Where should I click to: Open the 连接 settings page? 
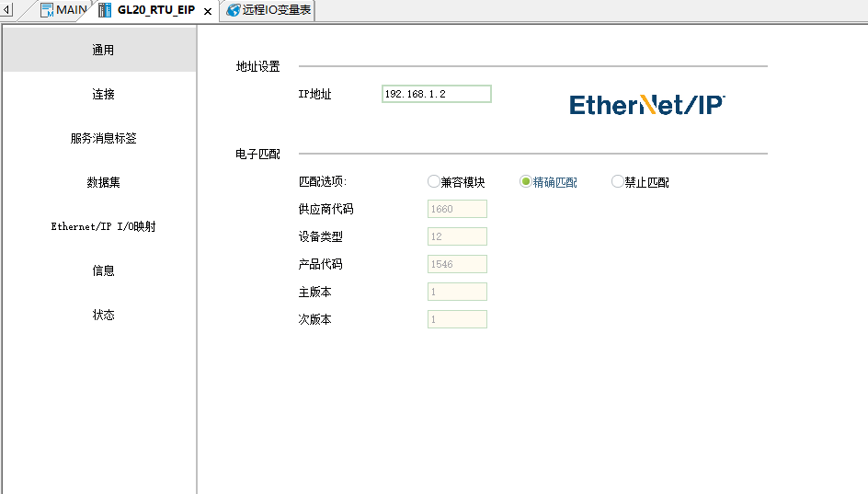pos(103,95)
